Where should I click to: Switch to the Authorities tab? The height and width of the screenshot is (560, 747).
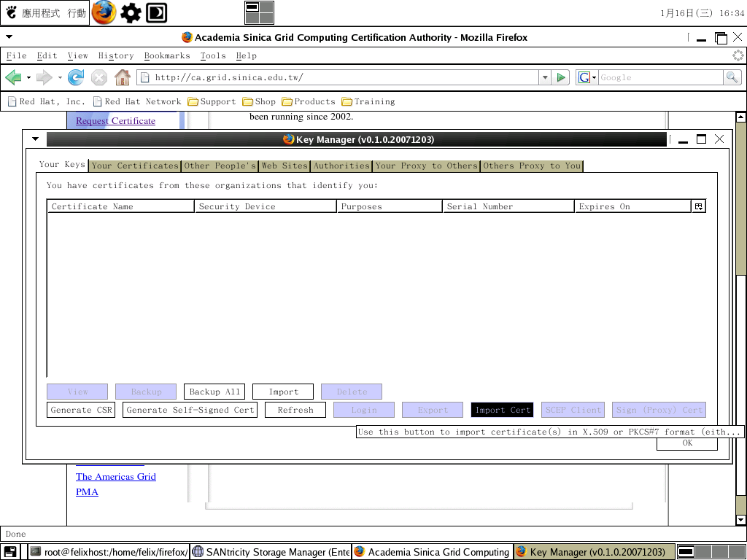click(x=341, y=166)
